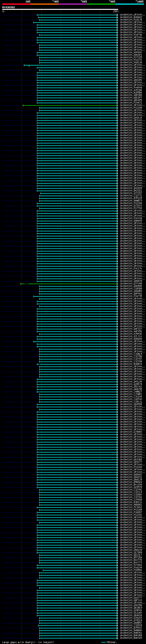Select the UniRef100_P04735 label

coord(131,296)
